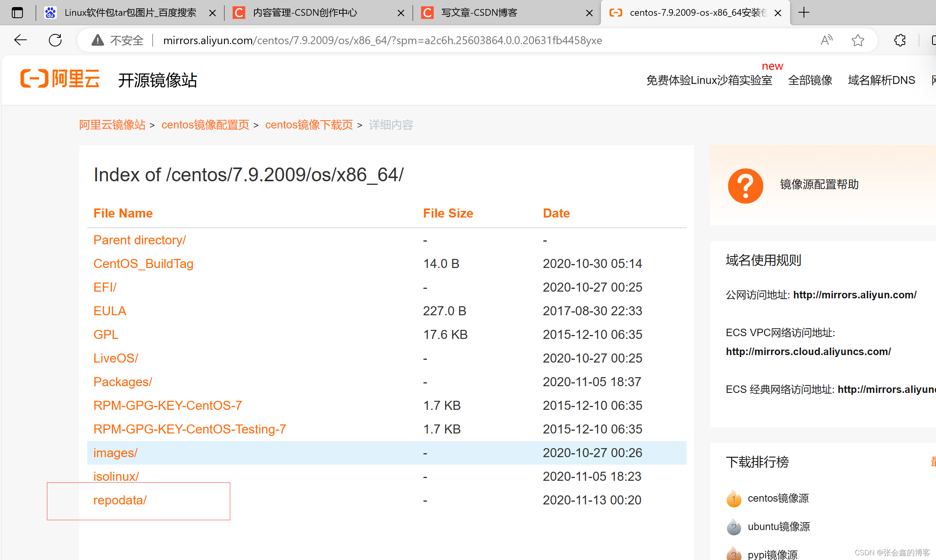Open the images/ directory
This screenshot has width=936, height=560.
115,453
